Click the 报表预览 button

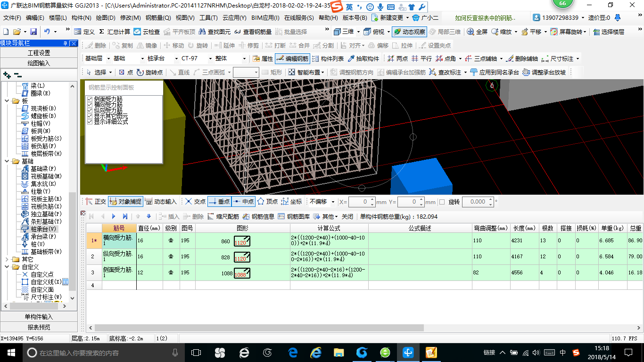pos(39,327)
